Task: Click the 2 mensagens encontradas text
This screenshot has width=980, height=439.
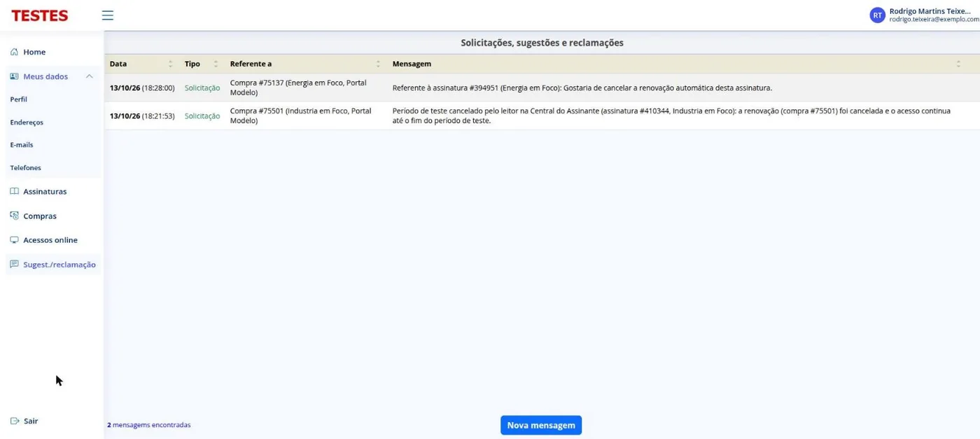Action: tap(149, 425)
